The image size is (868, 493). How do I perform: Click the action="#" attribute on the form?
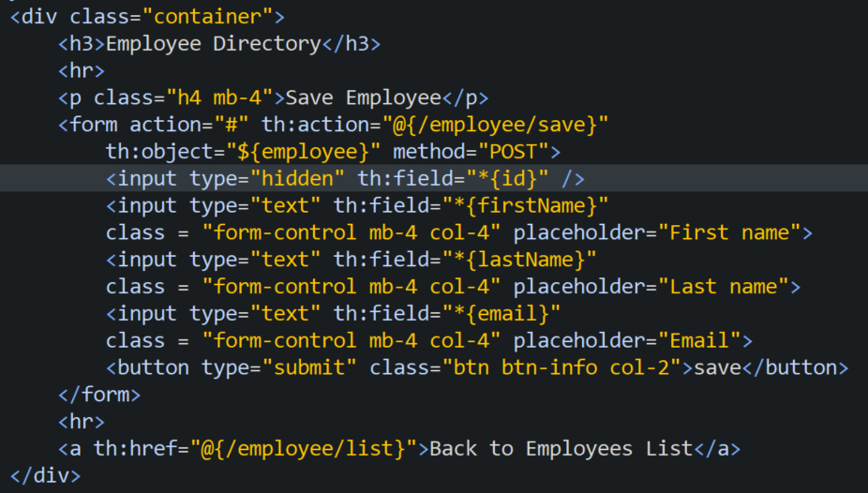(189, 125)
